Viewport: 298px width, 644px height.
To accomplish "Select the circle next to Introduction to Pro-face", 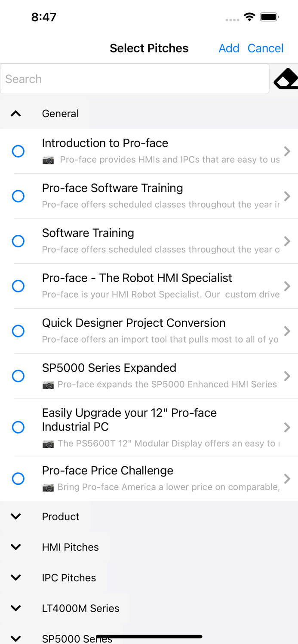I will 18,151.
